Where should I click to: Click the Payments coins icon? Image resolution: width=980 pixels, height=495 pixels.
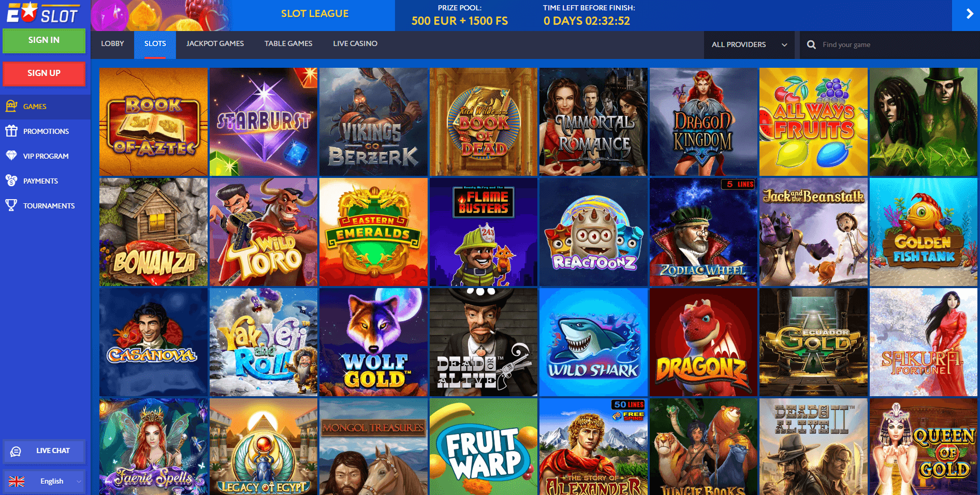11,181
